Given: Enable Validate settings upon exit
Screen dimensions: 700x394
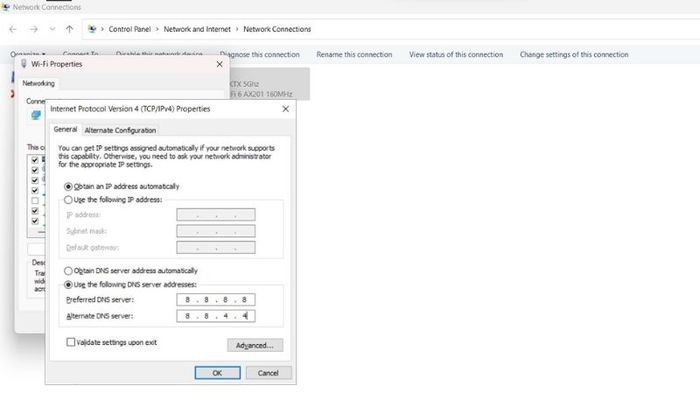Looking at the screenshot, I should pyautogui.click(x=71, y=342).
